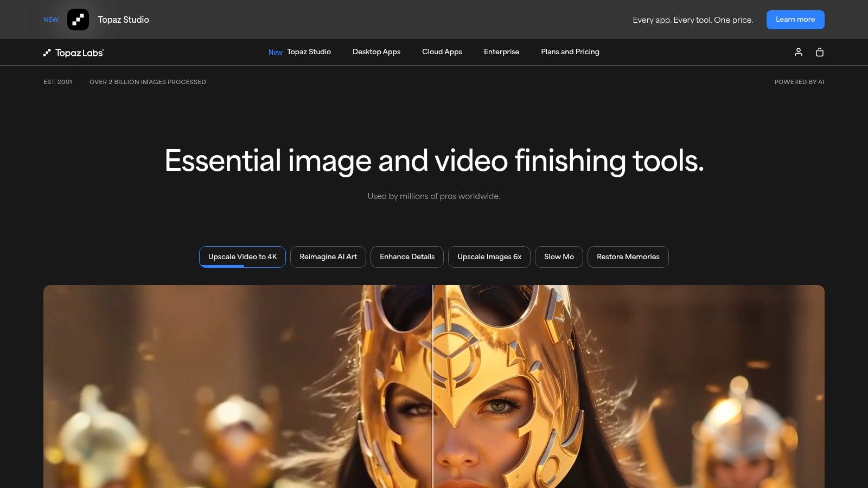Click the Topaz Studio app icon in the banner
868x488 pixels.
click(79, 20)
